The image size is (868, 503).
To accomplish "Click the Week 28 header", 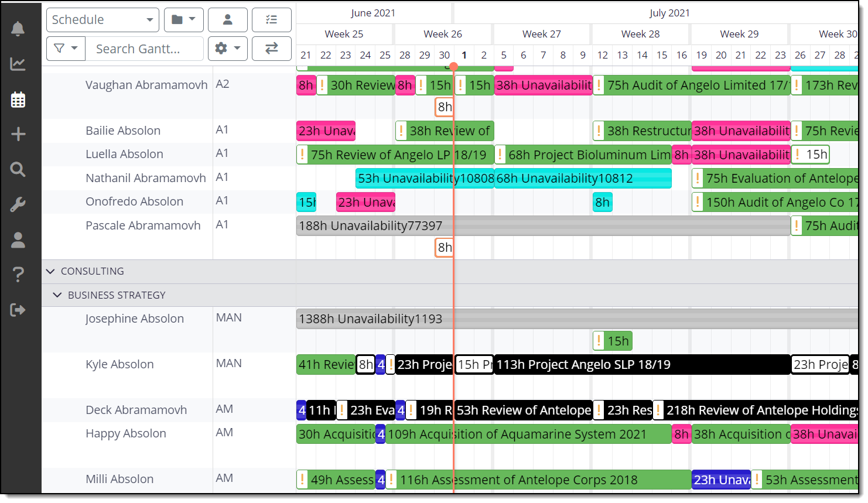I will pos(640,34).
